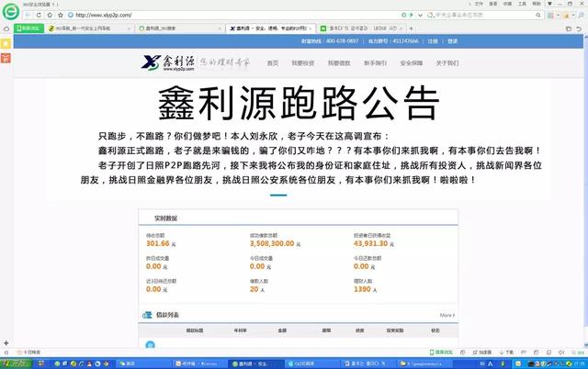The width and height of the screenshot is (588, 369).
Task: Click the green shield icon in address bar
Action: click(x=403, y=15)
